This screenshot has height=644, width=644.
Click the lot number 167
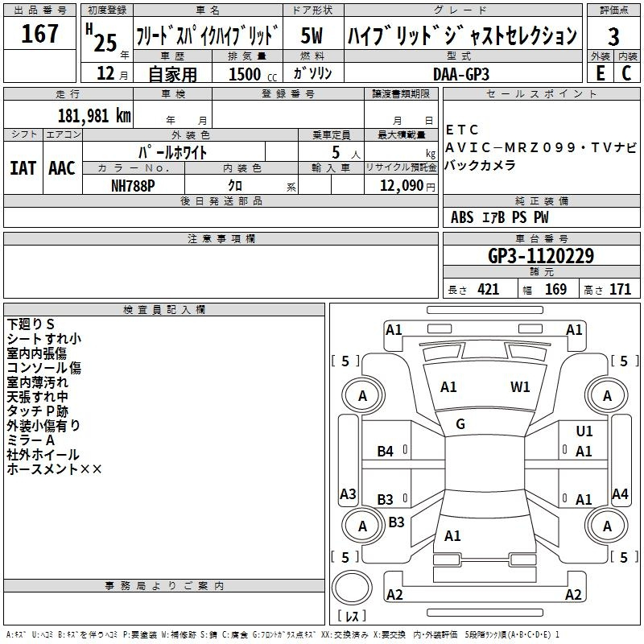(x=39, y=34)
